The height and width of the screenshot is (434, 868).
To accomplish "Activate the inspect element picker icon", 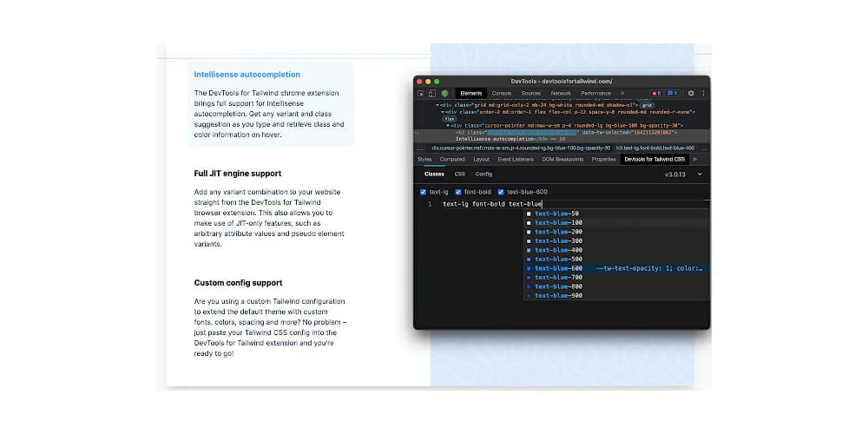I will pos(421,94).
